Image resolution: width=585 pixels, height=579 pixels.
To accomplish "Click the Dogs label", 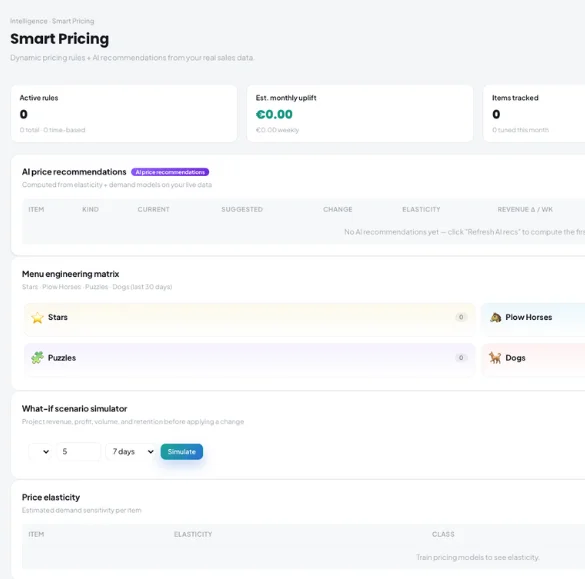I will (x=515, y=358).
